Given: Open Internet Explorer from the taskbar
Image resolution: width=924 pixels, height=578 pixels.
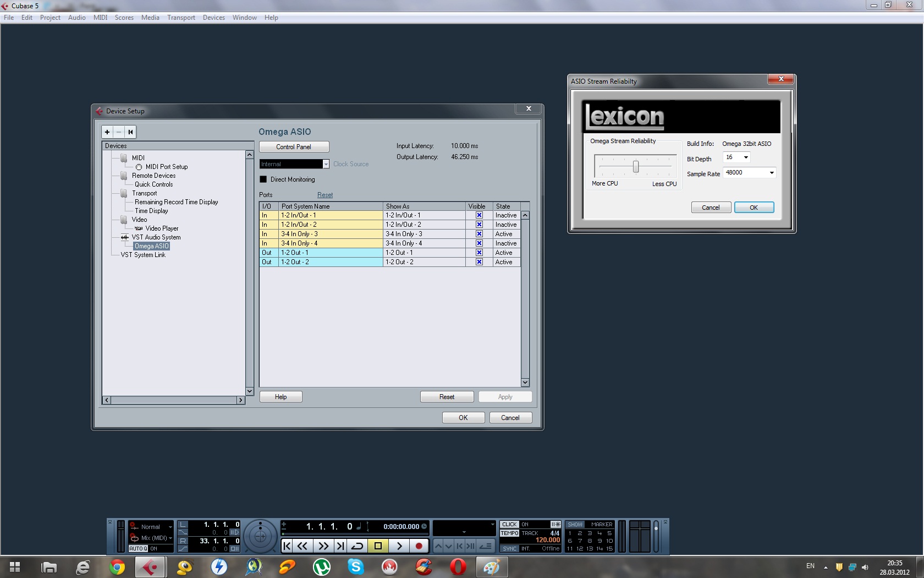Looking at the screenshot, I should point(82,567).
